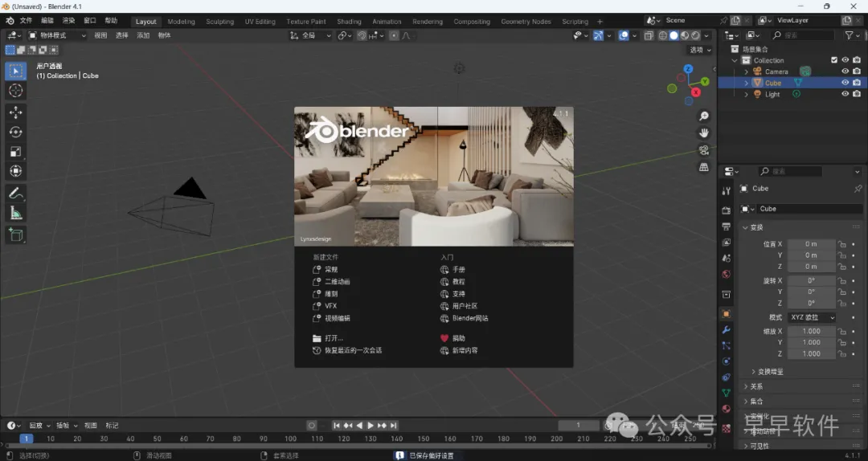The width and height of the screenshot is (868, 461).
Task: Switch to wireframe viewport shading
Action: point(662,35)
